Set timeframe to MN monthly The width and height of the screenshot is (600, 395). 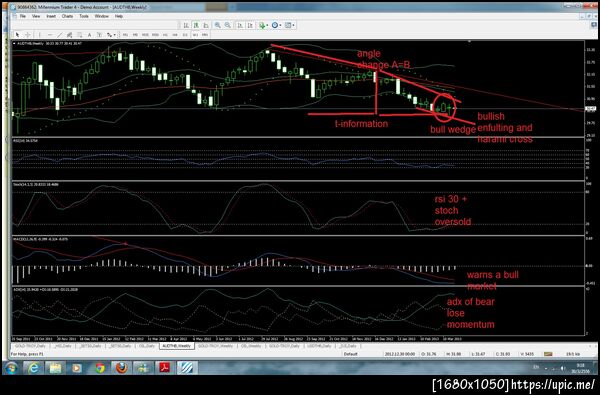click(205, 35)
